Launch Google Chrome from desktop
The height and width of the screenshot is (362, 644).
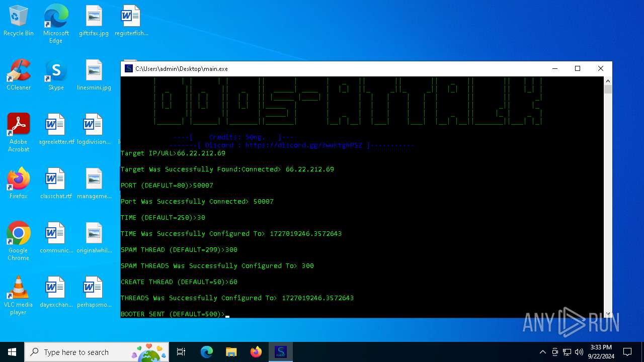[x=19, y=241]
